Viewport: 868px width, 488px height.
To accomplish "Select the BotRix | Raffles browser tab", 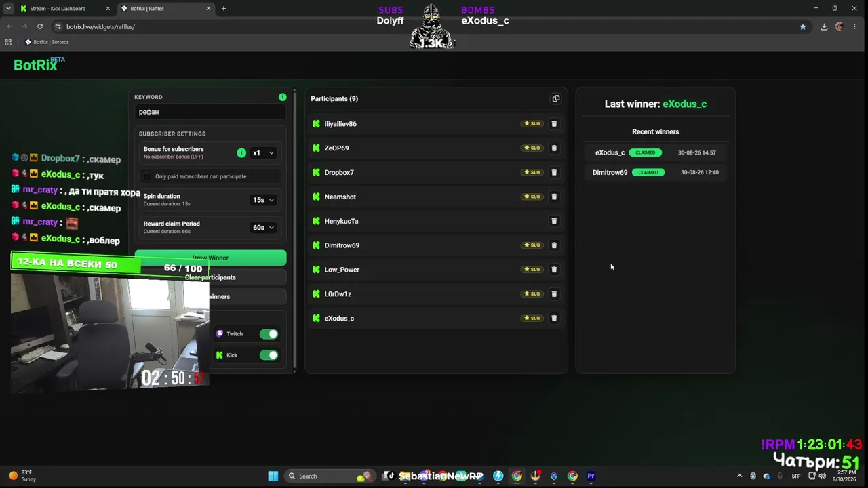I will pos(165,9).
